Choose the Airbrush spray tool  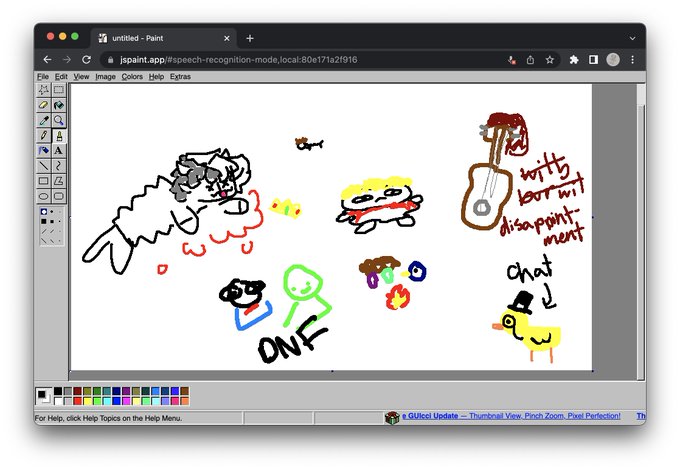click(x=43, y=150)
